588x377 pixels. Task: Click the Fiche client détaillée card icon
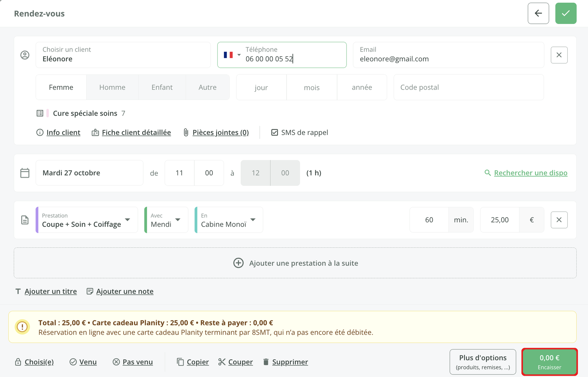click(95, 133)
